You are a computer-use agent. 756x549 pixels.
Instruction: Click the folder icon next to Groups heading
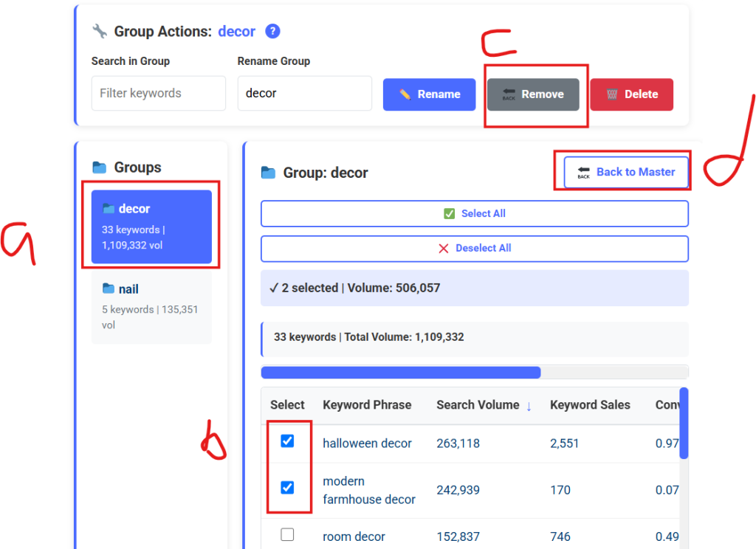tap(99, 168)
